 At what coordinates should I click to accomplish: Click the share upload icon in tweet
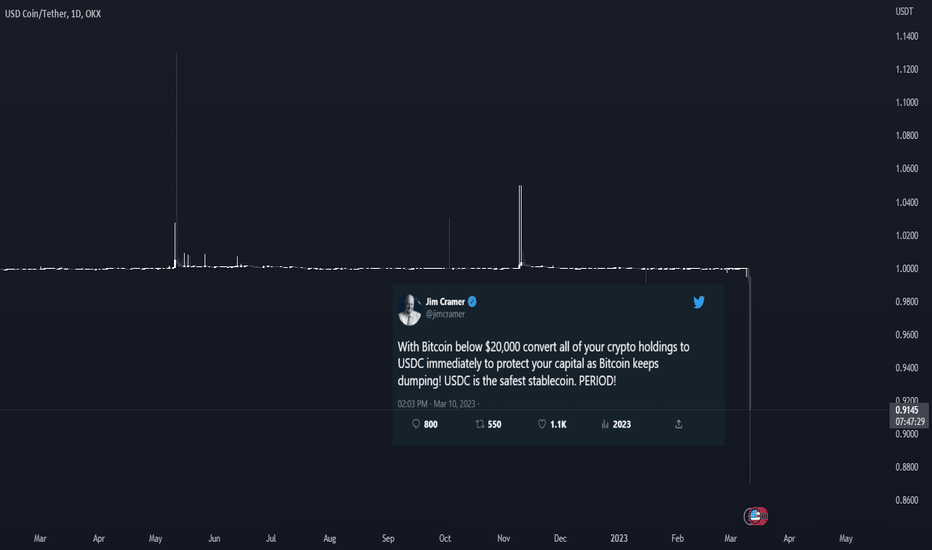(x=678, y=424)
